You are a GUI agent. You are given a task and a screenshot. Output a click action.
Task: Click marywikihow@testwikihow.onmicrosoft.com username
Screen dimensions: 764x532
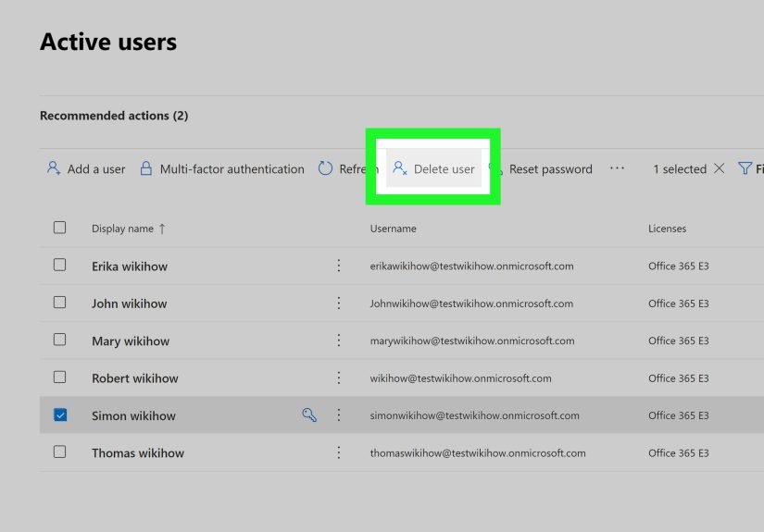tap(472, 340)
